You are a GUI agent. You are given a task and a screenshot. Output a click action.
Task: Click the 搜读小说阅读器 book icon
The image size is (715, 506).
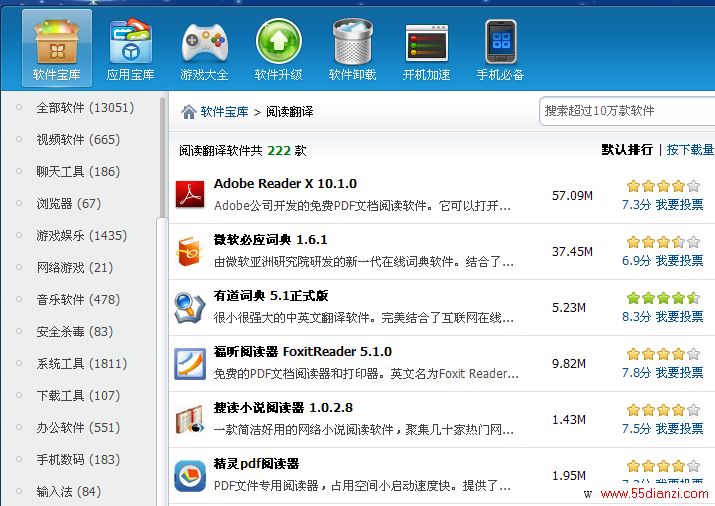click(x=190, y=420)
